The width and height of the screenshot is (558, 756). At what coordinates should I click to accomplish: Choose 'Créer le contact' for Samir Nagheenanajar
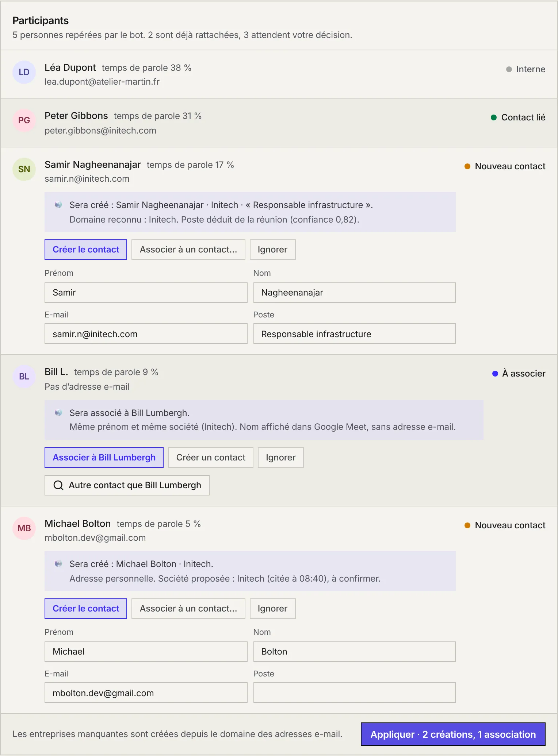tap(86, 250)
